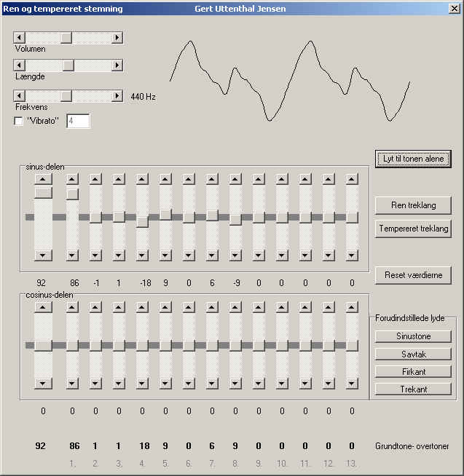This screenshot has height=476, width=464.
Task: Select the Firkant preset sound
Action: coord(413,372)
